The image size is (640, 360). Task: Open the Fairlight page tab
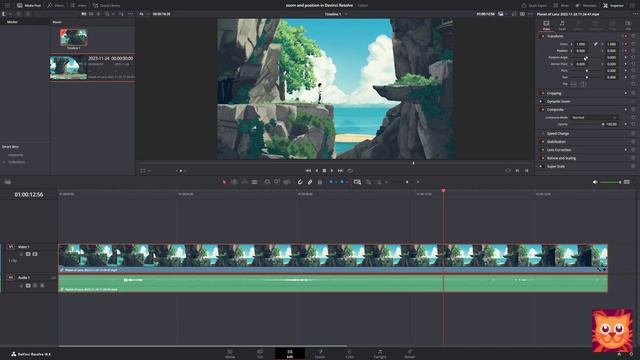click(x=380, y=353)
